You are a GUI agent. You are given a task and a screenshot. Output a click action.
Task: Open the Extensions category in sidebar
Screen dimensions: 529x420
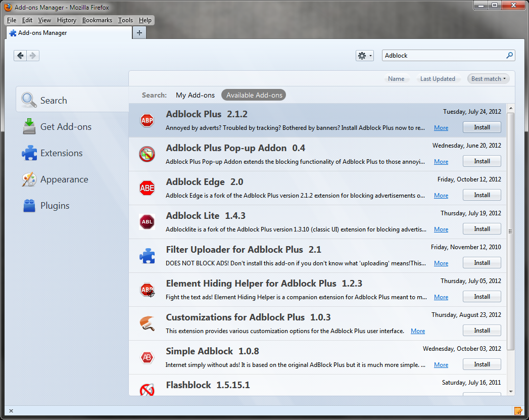point(61,153)
